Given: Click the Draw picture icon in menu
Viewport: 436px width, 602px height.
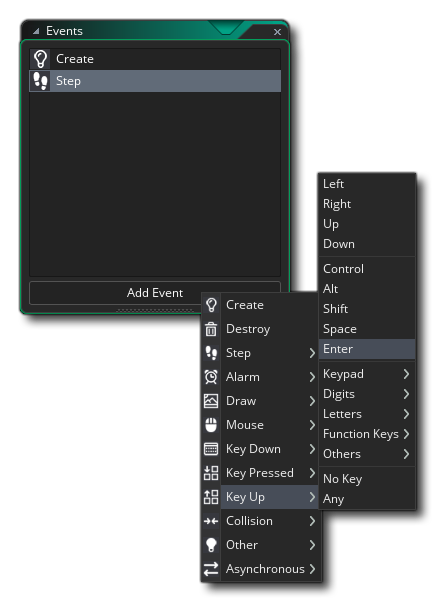Looking at the screenshot, I should click(211, 401).
